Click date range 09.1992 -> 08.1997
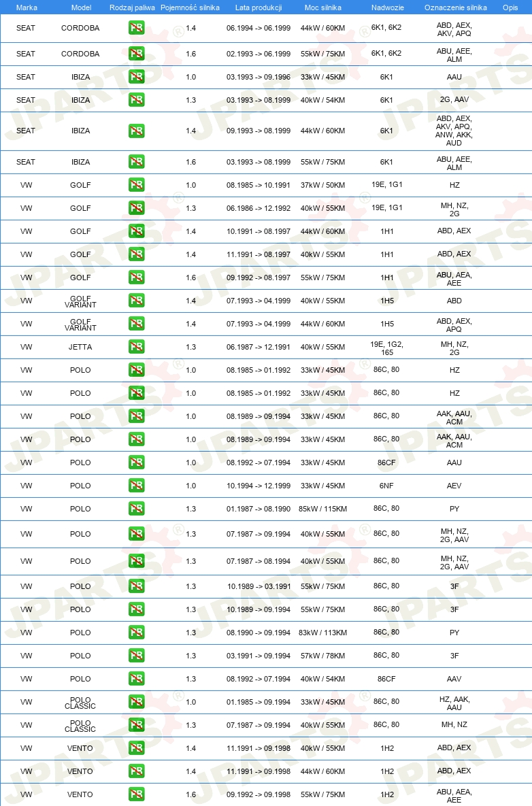Image resolution: width=532 pixels, height=806 pixels. [x=259, y=277]
